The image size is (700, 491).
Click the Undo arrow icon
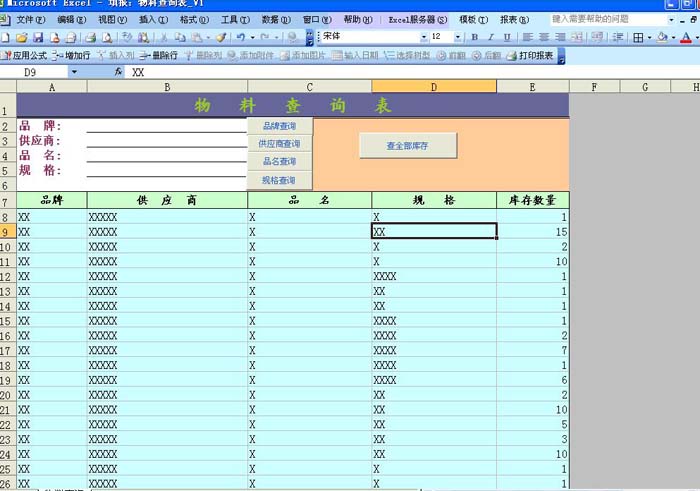click(x=241, y=38)
